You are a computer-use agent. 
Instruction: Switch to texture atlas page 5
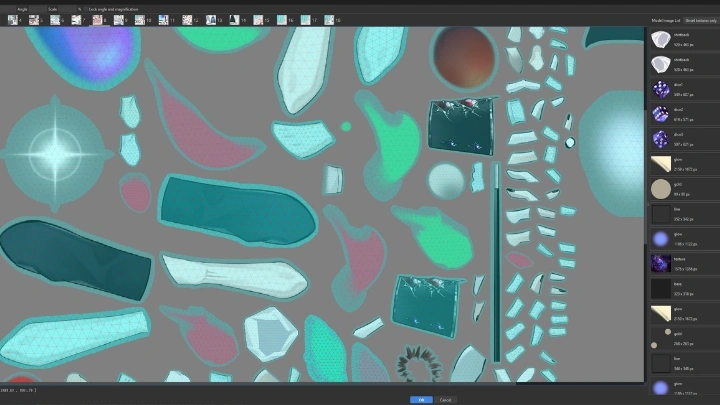pos(34,20)
